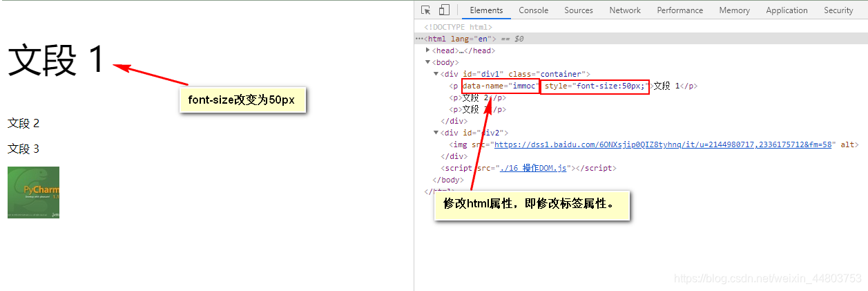Screen dimensions: 868x291
Task: Click the 文段 3 paragraph on page
Action: point(23,149)
